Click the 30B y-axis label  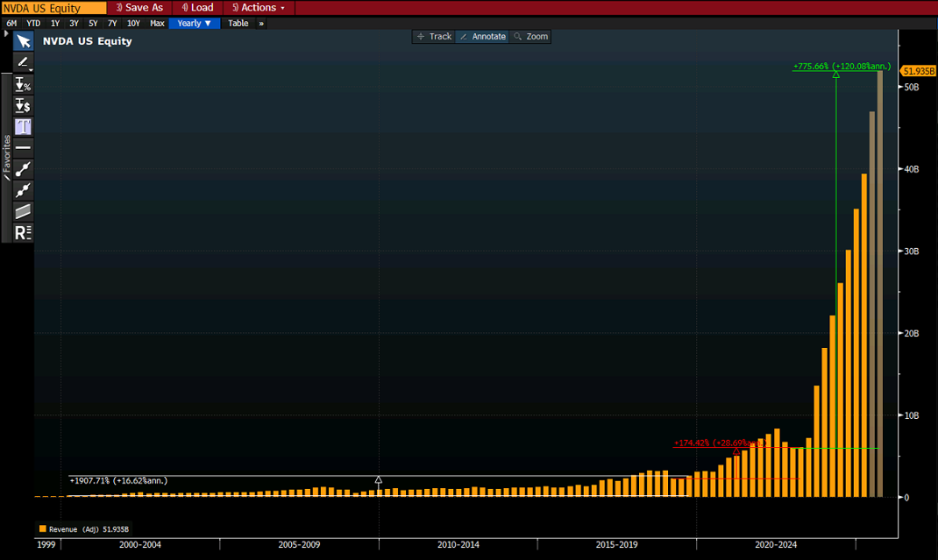(912, 252)
